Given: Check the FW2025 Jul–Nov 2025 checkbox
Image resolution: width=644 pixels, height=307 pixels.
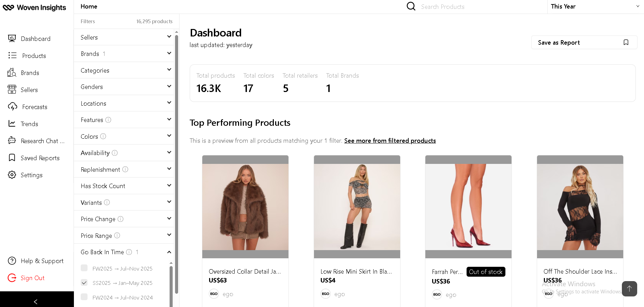Looking at the screenshot, I should click(84, 268).
